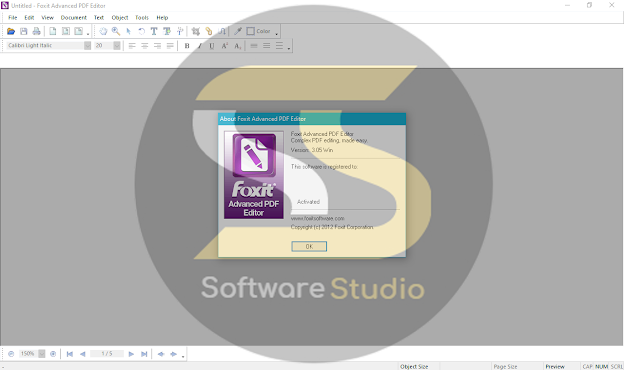Open the File menu
Image resolution: width=624 pixels, height=370 pixels.
[x=13, y=18]
